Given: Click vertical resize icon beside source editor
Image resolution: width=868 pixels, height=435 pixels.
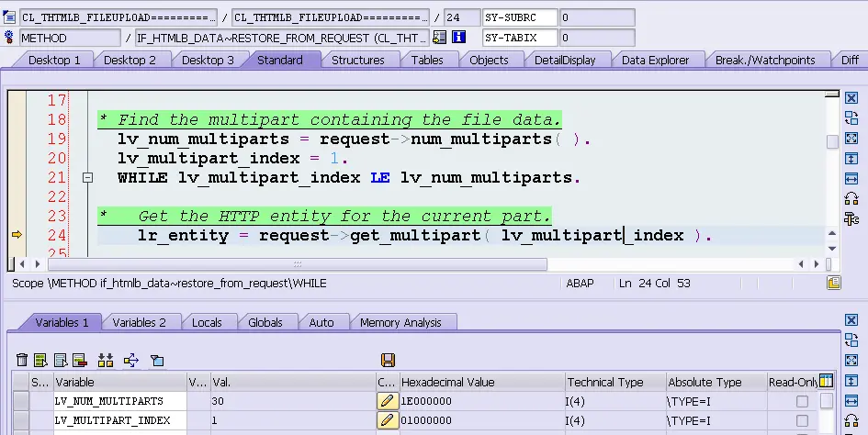Looking at the screenshot, I should click(x=851, y=159).
